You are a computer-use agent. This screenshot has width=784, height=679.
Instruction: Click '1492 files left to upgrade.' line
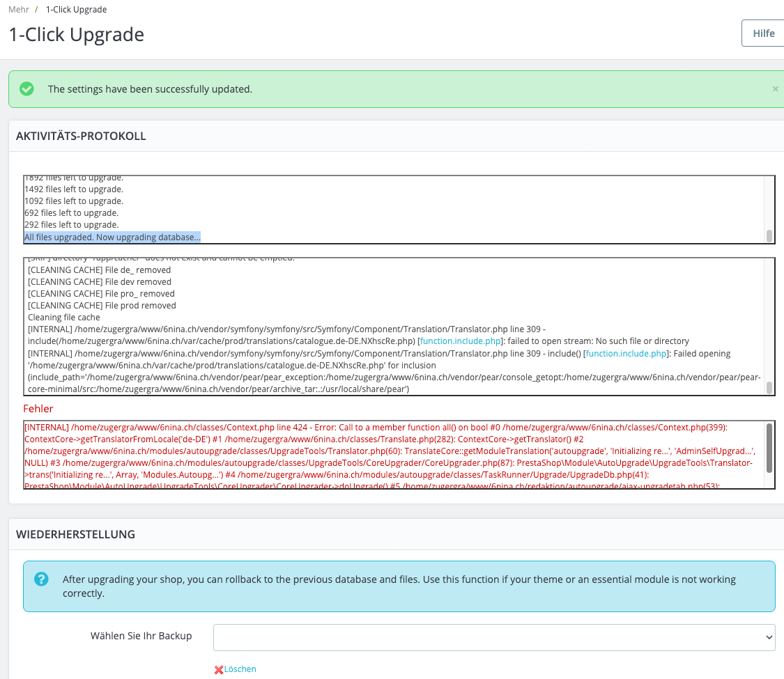(74, 189)
